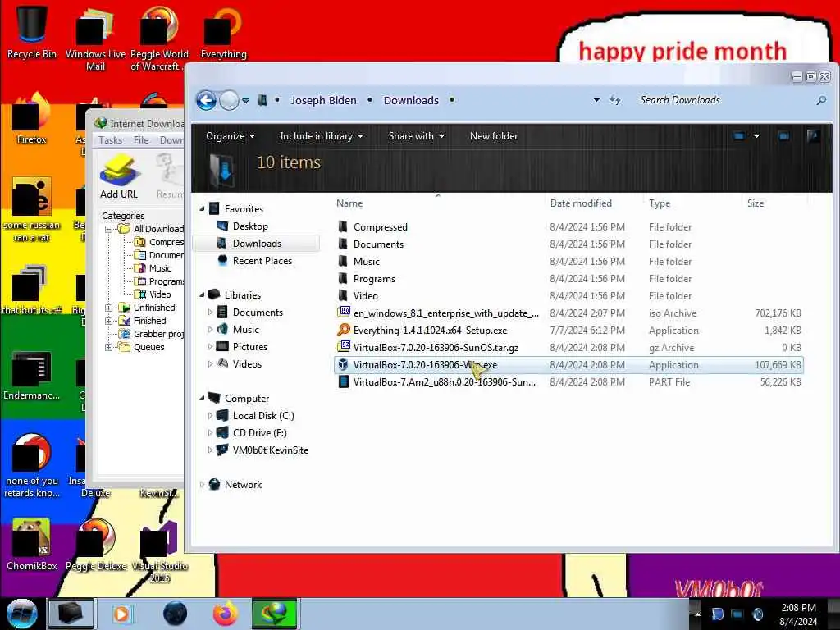This screenshot has width=840, height=630.
Task: Select CD Drive (E:)
Action: pyautogui.click(x=259, y=433)
